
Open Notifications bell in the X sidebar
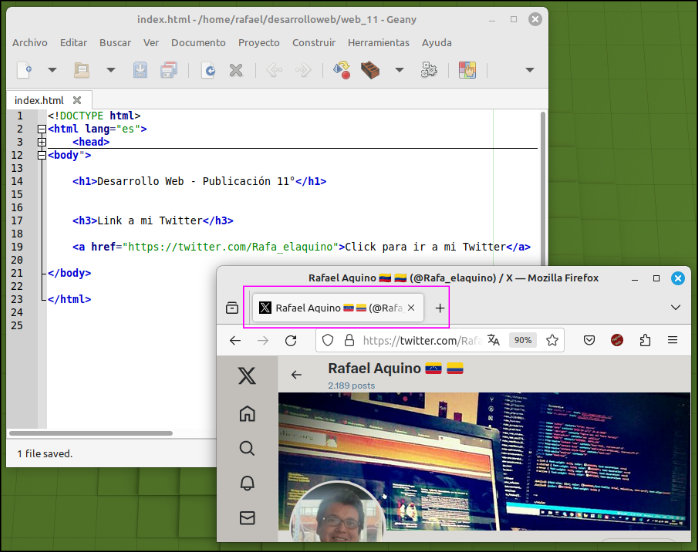tap(247, 483)
